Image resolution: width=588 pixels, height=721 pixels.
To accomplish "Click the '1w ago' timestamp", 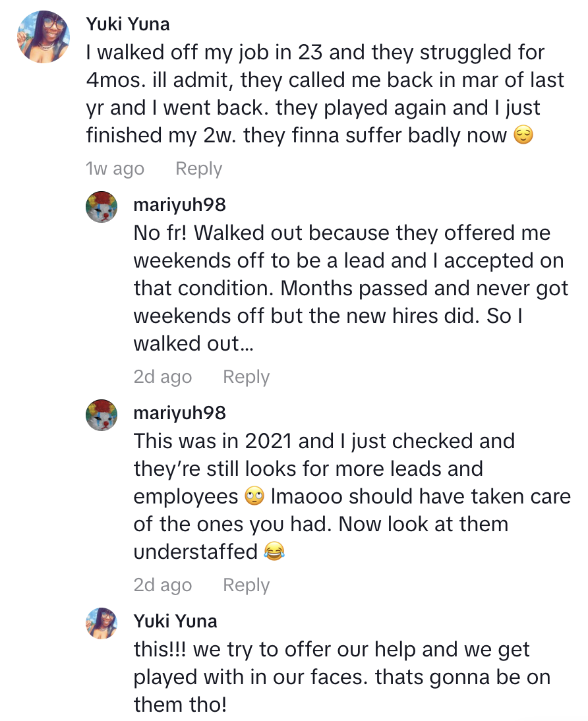I will pyautogui.click(x=115, y=169).
